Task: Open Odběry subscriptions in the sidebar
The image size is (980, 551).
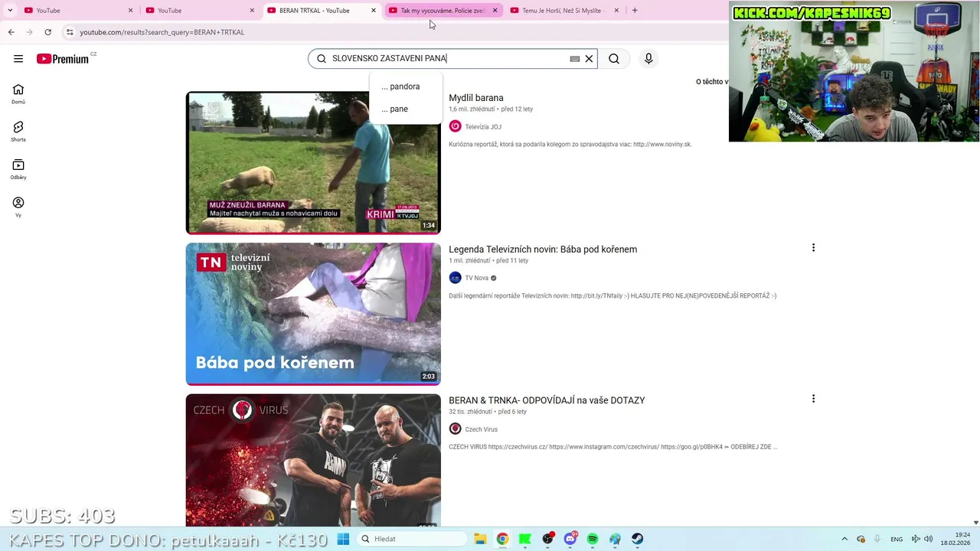Action: [x=18, y=169]
